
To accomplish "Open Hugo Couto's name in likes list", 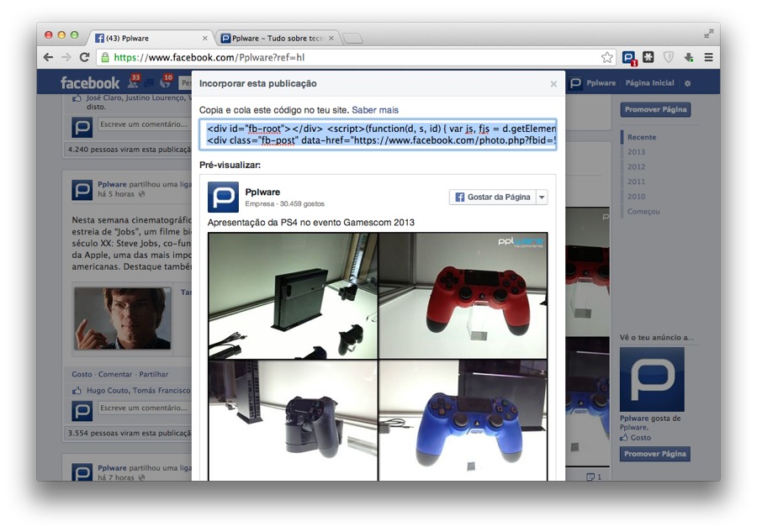I will (x=107, y=391).
